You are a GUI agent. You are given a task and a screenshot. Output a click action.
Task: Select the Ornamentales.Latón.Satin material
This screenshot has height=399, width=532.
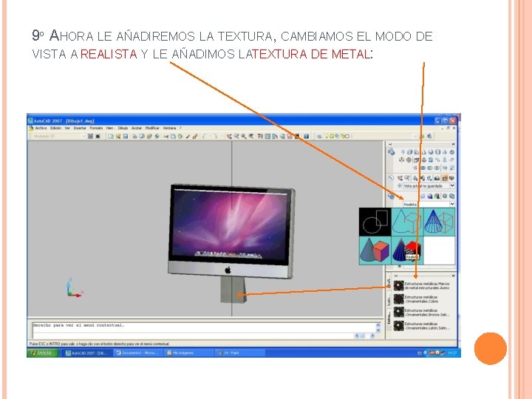click(x=423, y=326)
